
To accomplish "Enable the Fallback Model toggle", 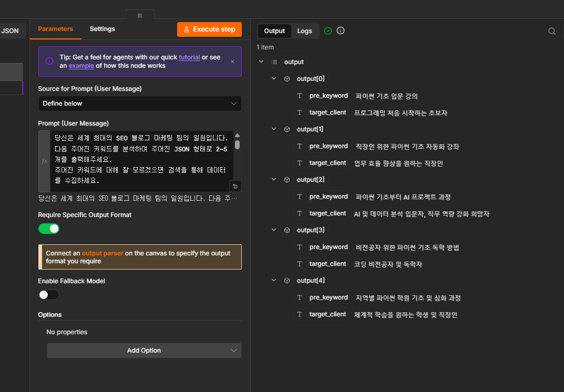I will (x=49, y=295).
